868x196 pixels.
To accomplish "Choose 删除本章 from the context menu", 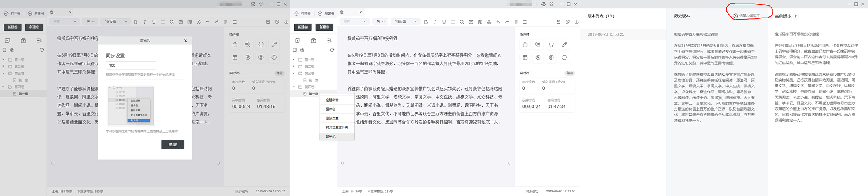I will [x=337, y=118].
